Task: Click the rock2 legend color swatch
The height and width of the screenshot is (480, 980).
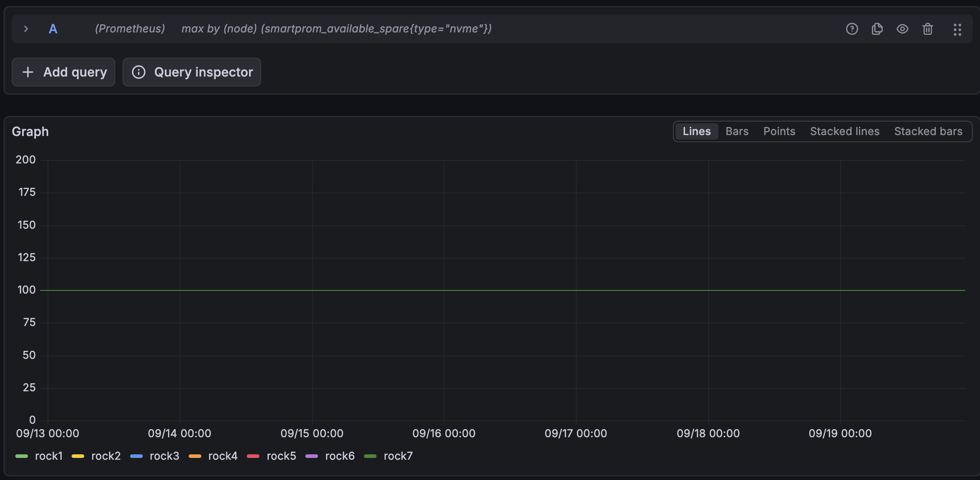Action: point(78,456)
